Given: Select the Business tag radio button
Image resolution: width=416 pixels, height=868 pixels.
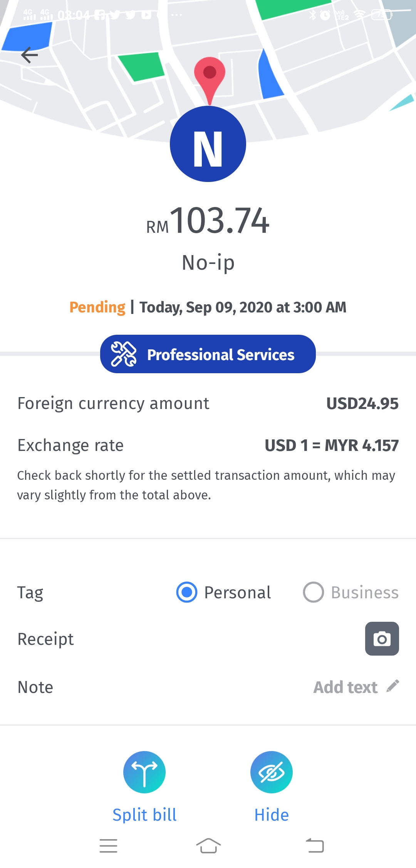Looking at the screenshot, I should 314,592.
